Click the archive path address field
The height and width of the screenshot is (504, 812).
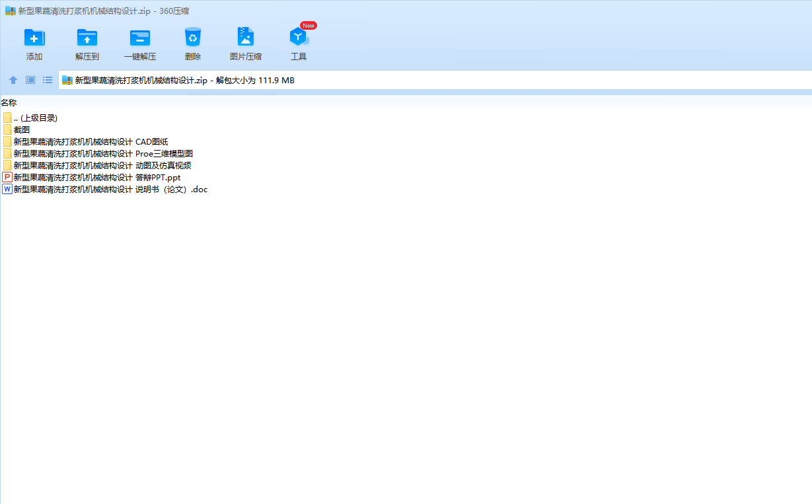tap(435, 81)
